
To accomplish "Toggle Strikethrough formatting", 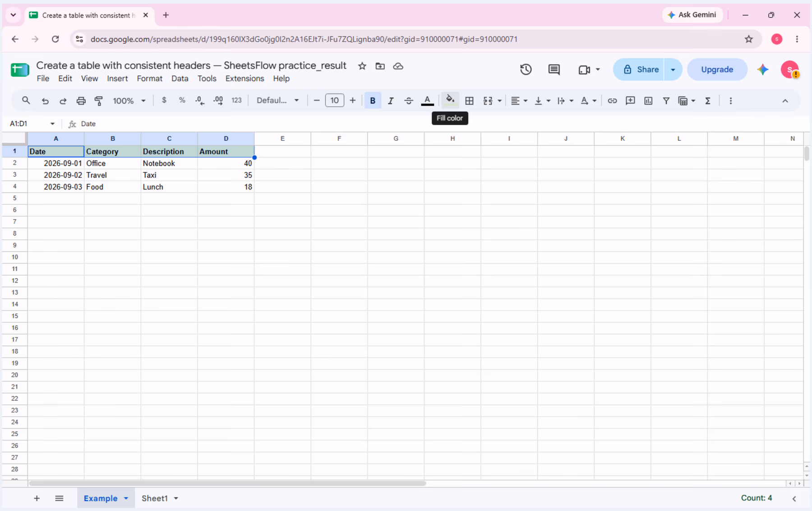I will pos(409,101).
